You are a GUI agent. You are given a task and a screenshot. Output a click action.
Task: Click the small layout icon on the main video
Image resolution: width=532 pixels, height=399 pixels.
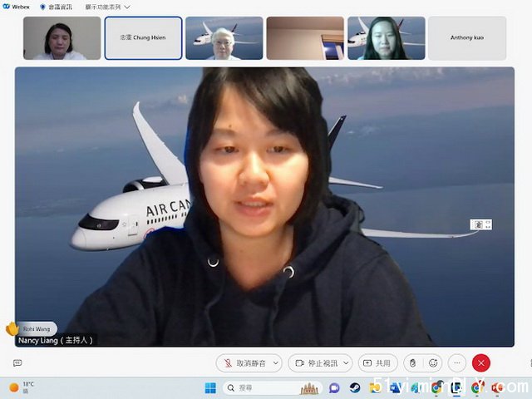click(480, 224)
